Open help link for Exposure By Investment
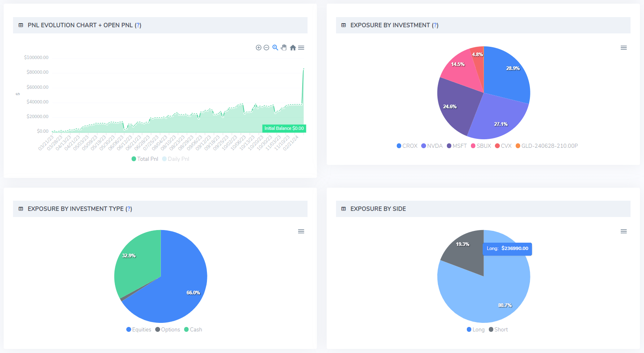The height and width of the screenshot is (353, 644). pyautogui.click(x=435, y=25)
